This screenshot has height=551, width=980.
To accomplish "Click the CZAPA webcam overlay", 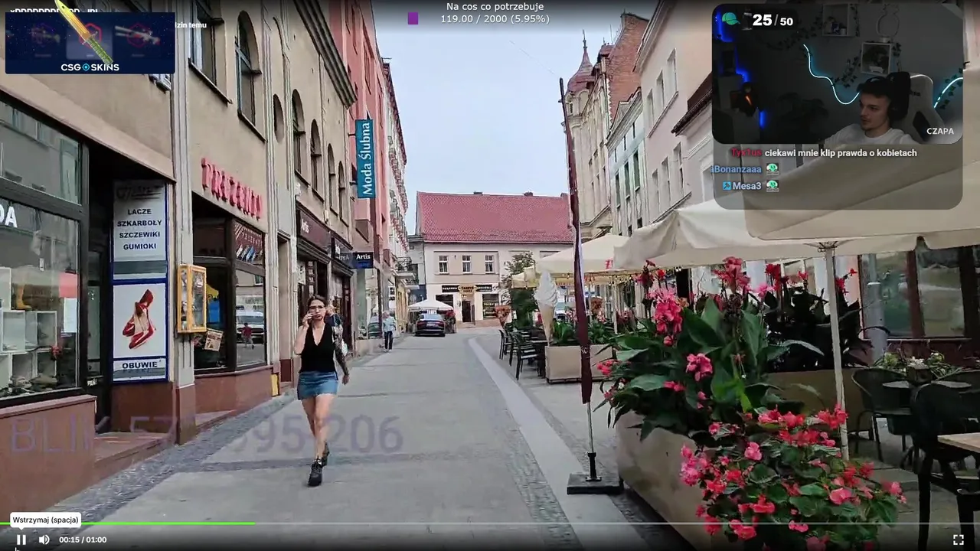I will 838,74.
